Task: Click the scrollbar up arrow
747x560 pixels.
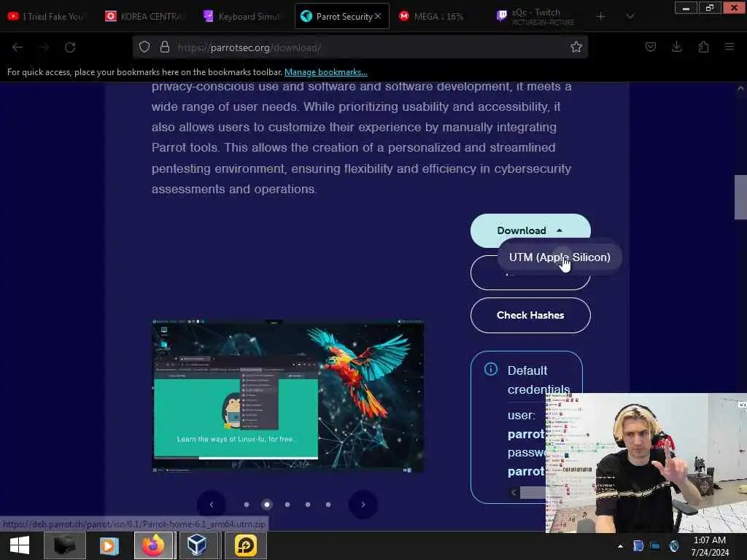Action: click(x=740, y=88)
